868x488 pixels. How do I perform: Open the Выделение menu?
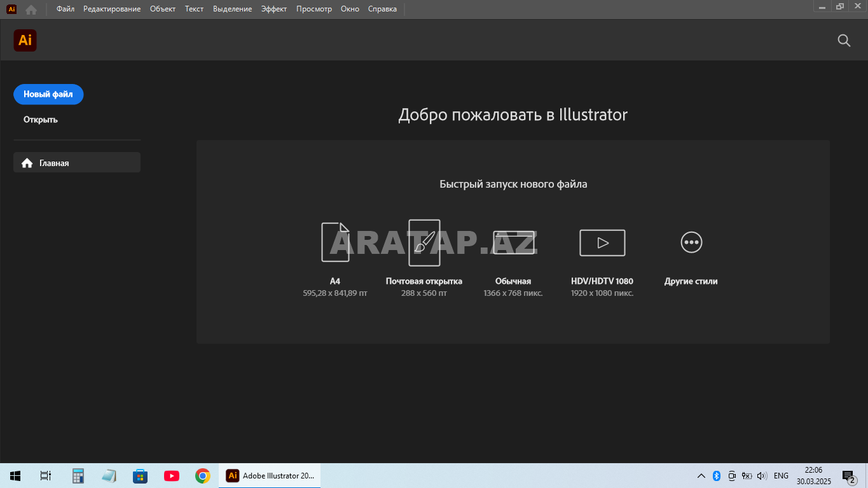(x=233, y=9)
